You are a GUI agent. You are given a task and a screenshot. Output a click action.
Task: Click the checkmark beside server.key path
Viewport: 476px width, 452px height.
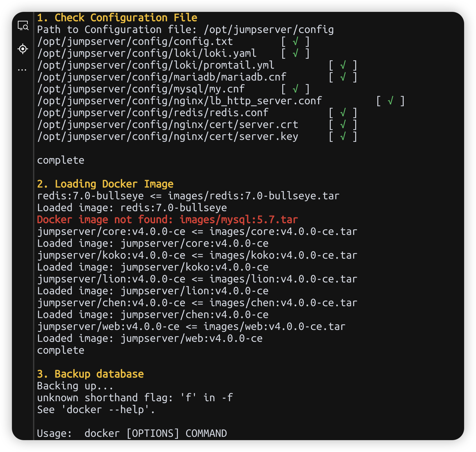343,136
